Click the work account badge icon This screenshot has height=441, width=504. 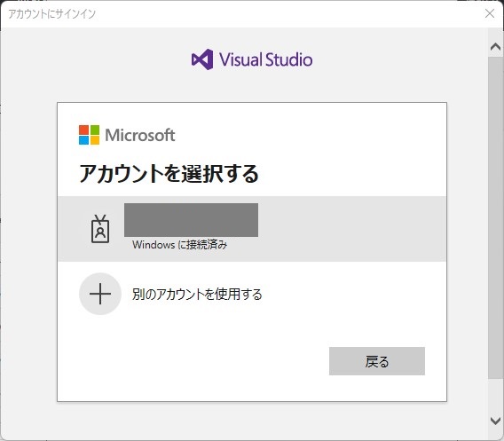coord(100,229)
